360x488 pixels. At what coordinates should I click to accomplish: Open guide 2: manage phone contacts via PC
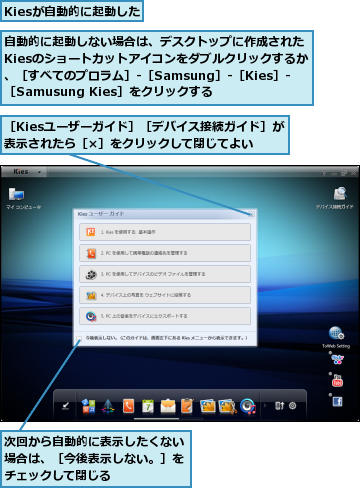[165, 253]
